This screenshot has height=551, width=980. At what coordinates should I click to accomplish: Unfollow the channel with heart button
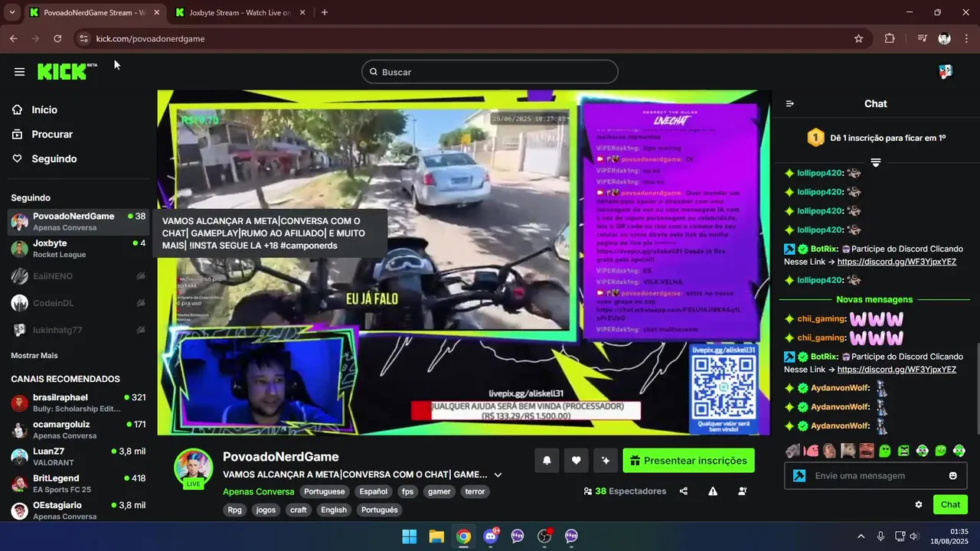pyautogui.click(x=576, y=461)
